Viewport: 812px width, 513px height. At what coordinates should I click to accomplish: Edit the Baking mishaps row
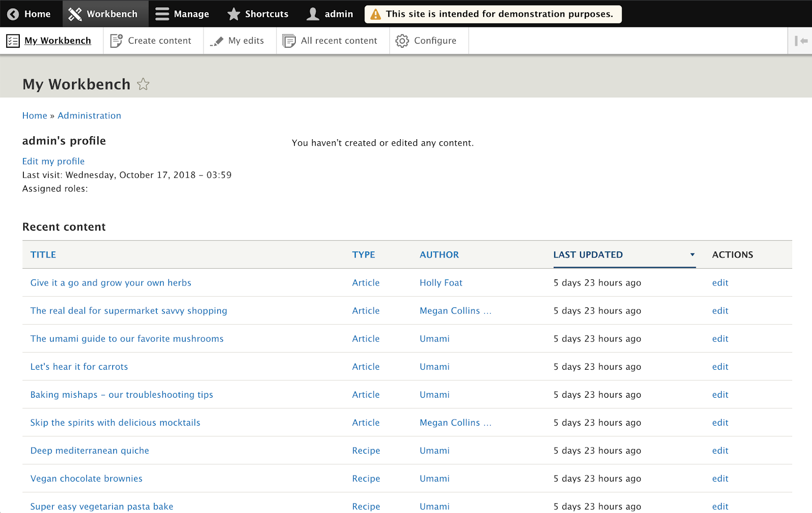click(x=720, y=395)
